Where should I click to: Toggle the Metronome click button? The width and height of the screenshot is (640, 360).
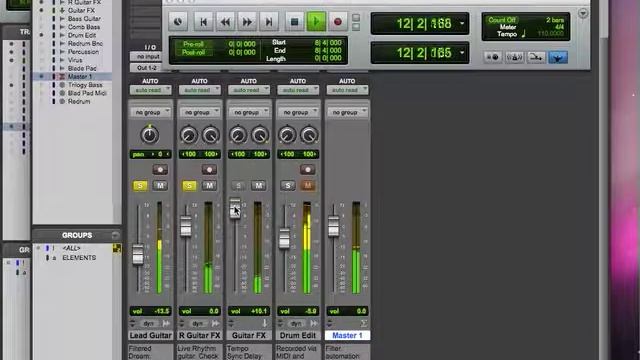(514, 57)
